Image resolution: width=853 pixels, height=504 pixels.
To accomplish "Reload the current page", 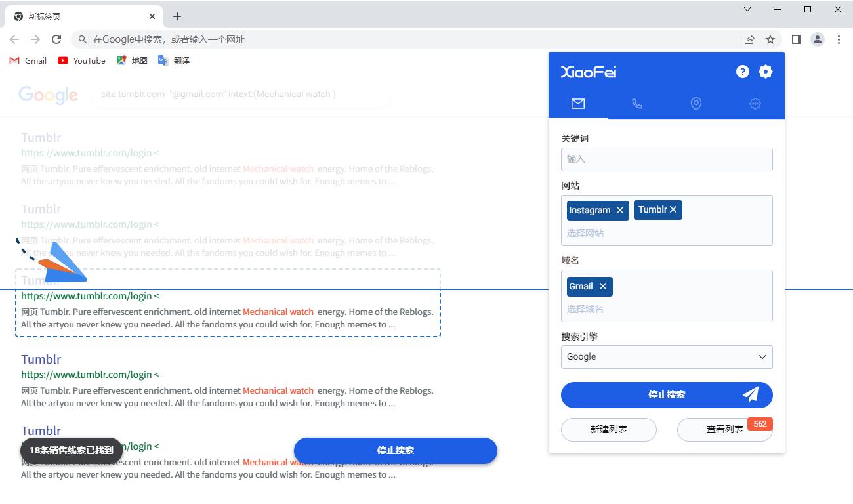I will (x=56, y=39).
